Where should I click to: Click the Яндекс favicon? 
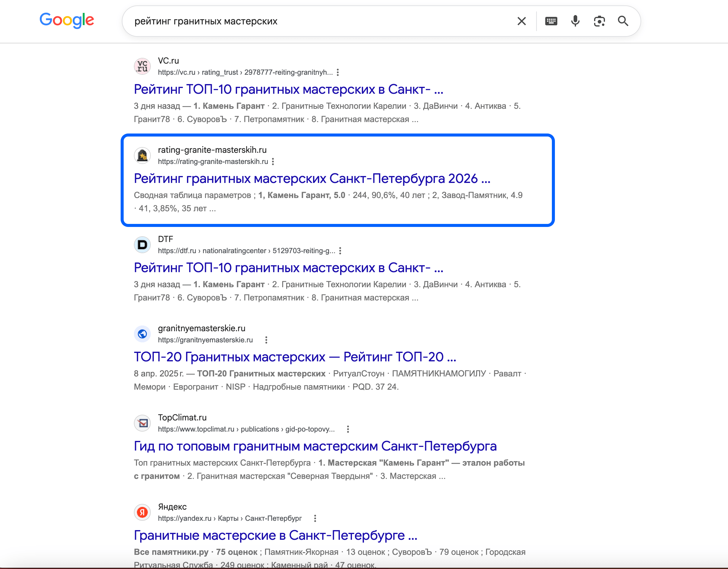pyautogui.click(x=142, y=512)
